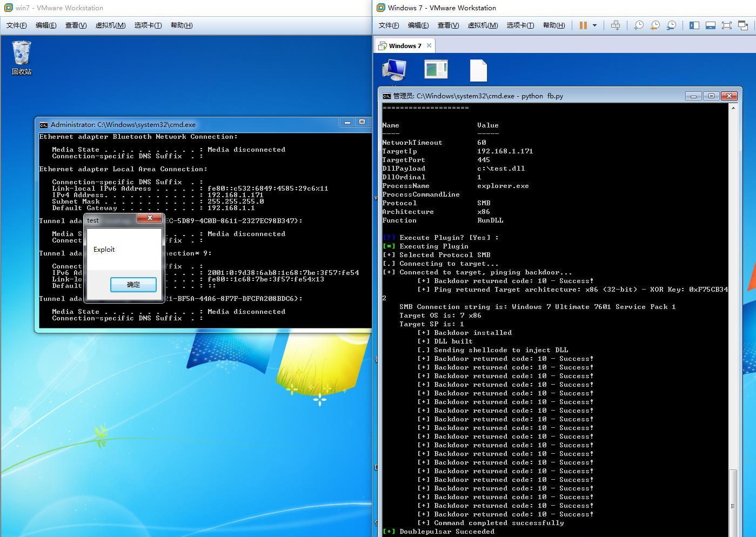
Task: Toggle the library sidebar view icon
Action: coord(694,25)
